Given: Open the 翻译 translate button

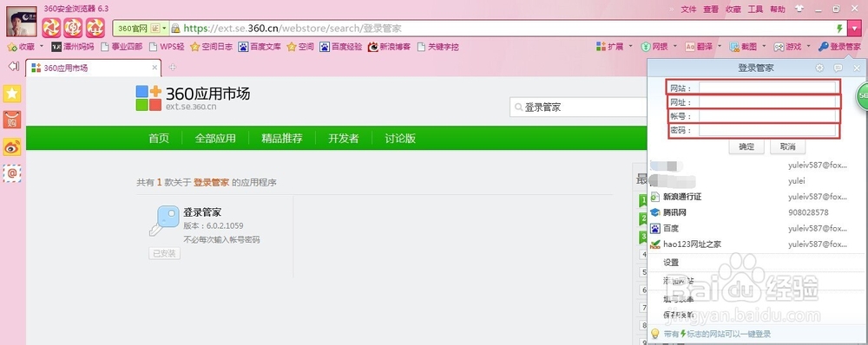Looking at the screenshot, I should tap(699, 47).
